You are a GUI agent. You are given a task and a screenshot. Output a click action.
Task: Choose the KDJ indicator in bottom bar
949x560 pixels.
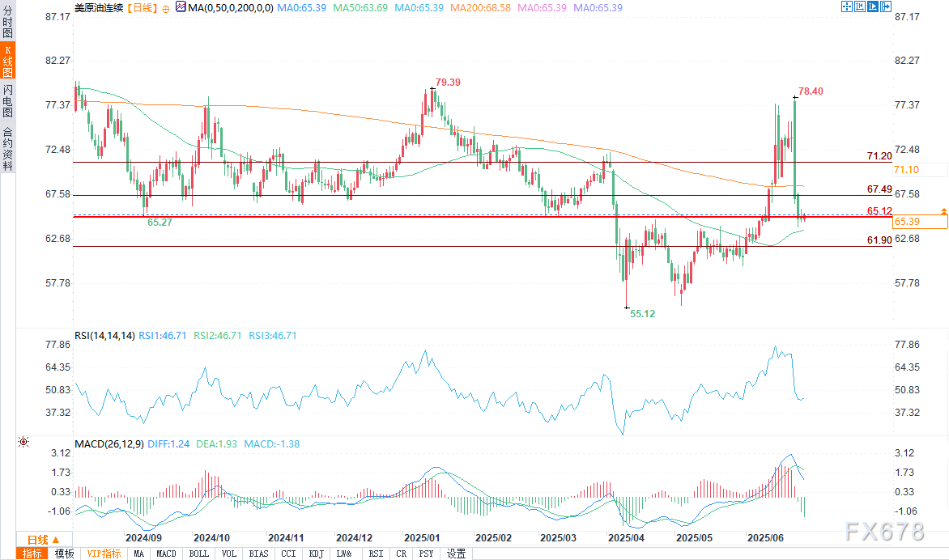tap(315, 554)
